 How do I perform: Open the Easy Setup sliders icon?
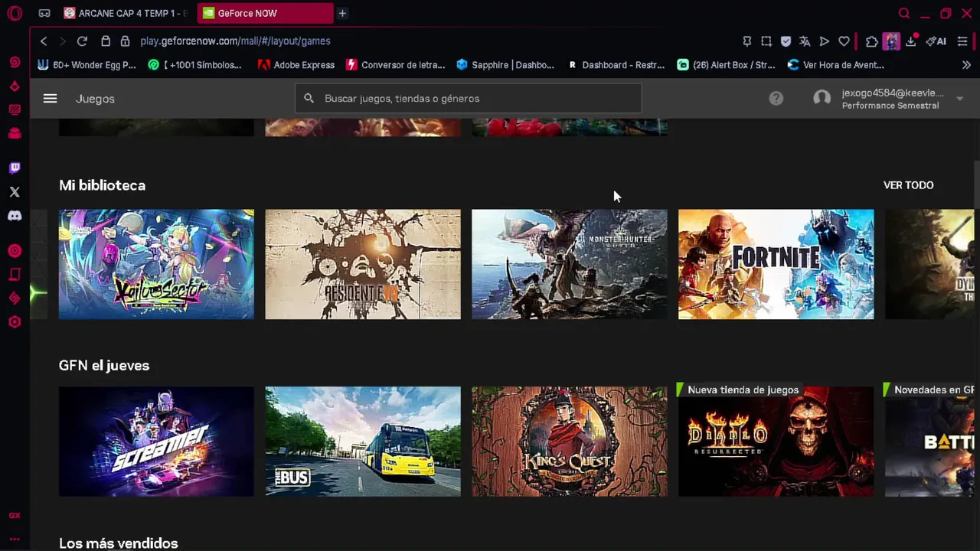(962, 41)
